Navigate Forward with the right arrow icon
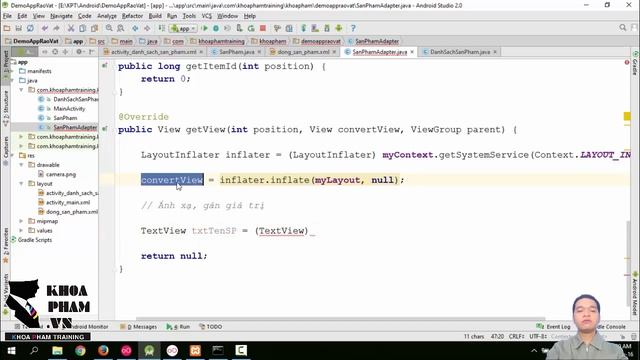 tap(147, 28)
